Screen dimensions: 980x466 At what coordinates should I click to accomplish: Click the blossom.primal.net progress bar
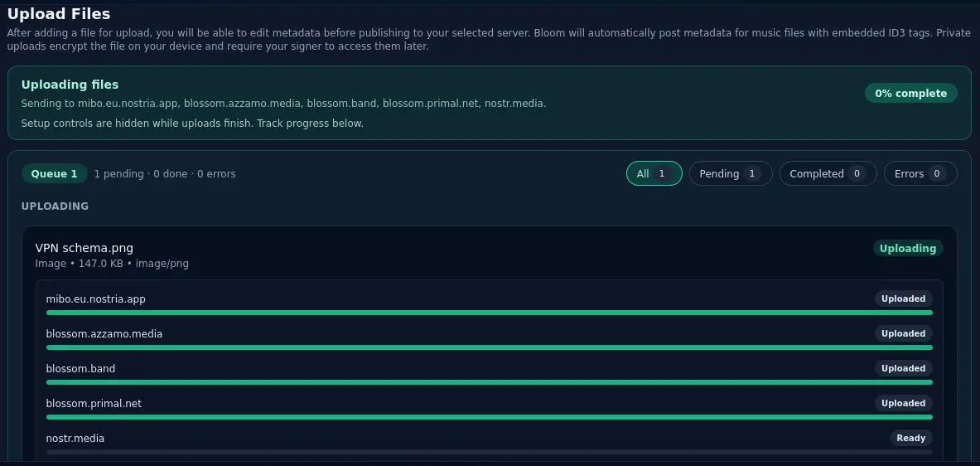click(489, 417)
